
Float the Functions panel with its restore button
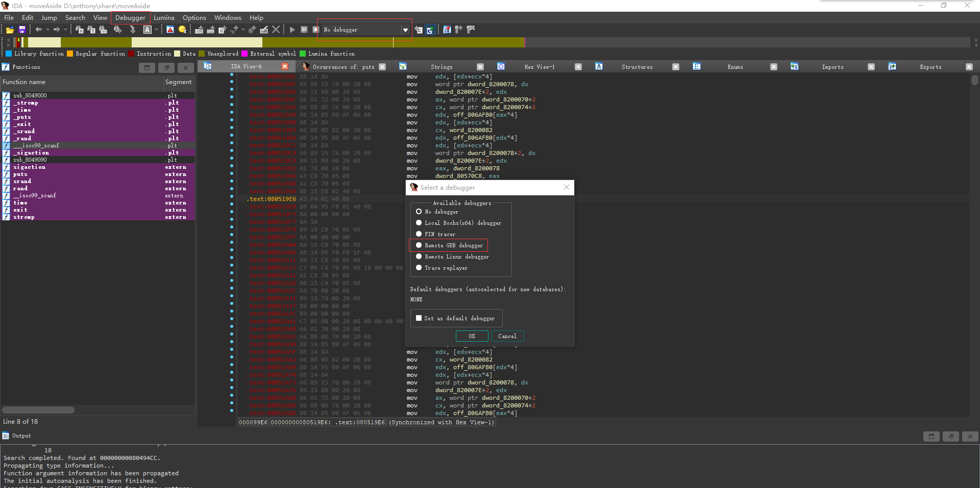[166, 67]
